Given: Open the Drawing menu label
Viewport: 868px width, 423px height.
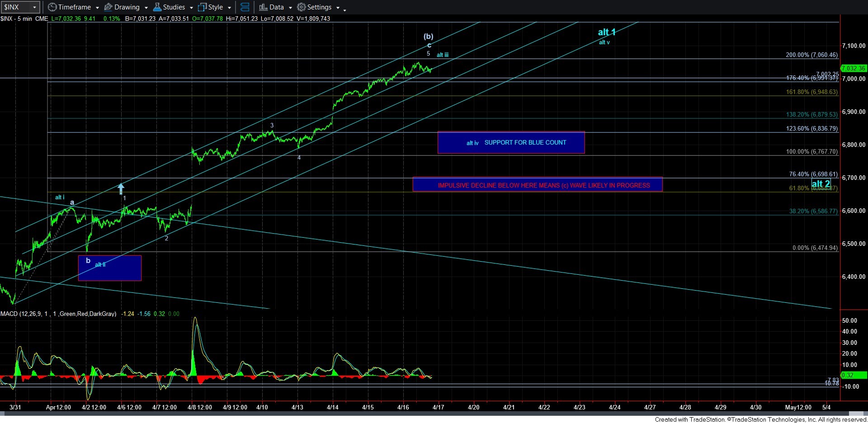Looking at the screenshot, I should (x=127, y=7).
